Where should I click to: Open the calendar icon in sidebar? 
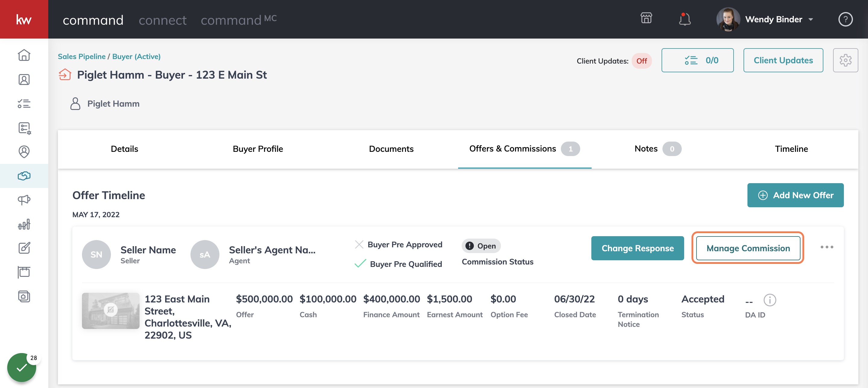pos(24,272)
